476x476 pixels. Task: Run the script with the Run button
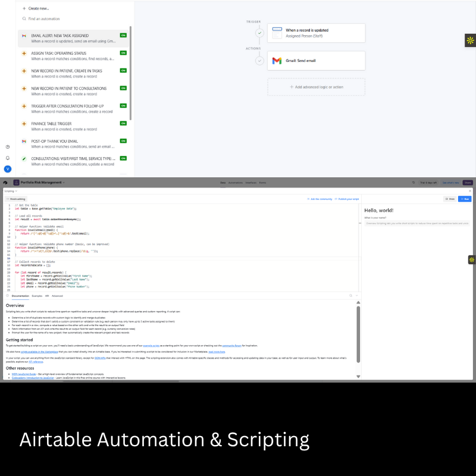click(465, 199)
